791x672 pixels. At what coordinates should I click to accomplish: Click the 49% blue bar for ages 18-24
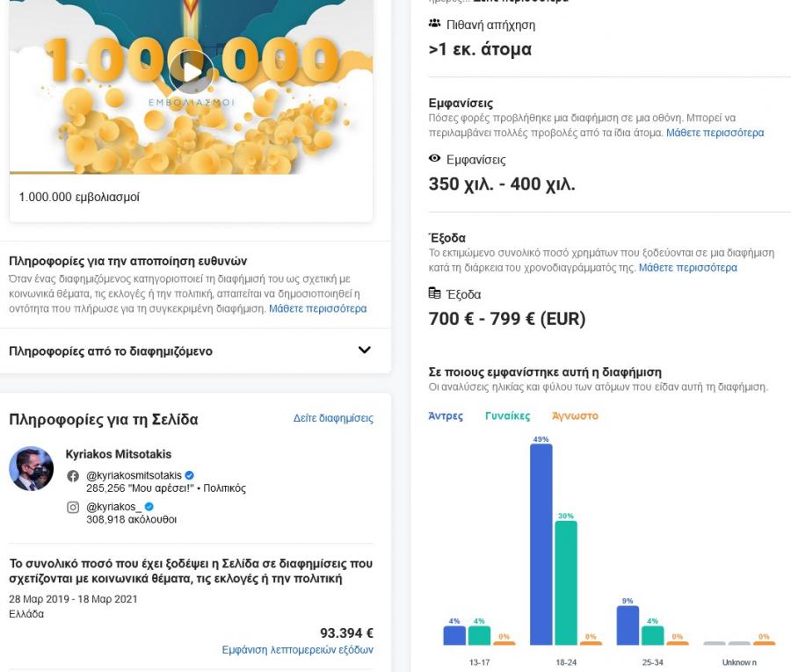[x=541, y=545]
